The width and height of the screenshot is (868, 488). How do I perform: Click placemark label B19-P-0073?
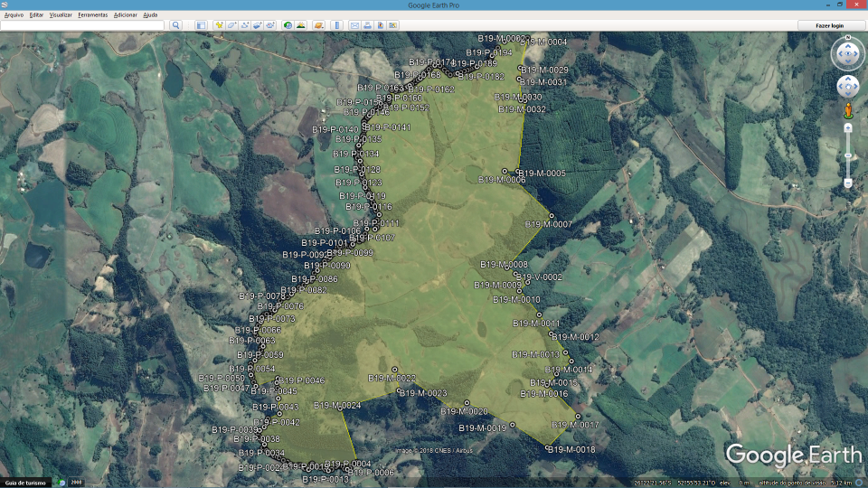coord(272,319)
